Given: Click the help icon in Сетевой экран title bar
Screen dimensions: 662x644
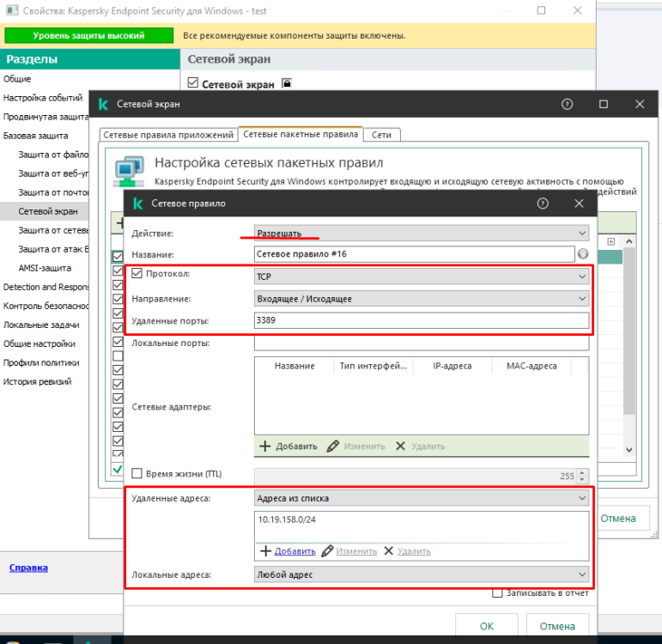Looking at the screenshot, I should (x=567, y=104).
